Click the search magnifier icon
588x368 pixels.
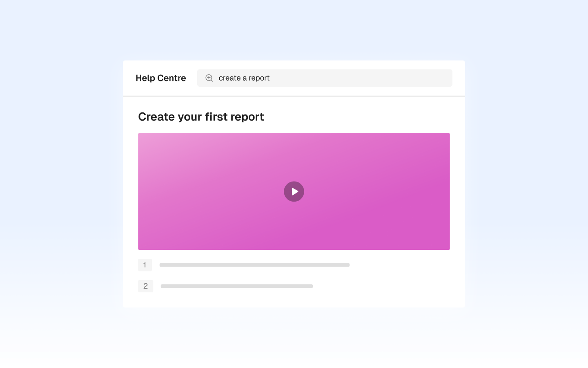[x=209, y=78]
